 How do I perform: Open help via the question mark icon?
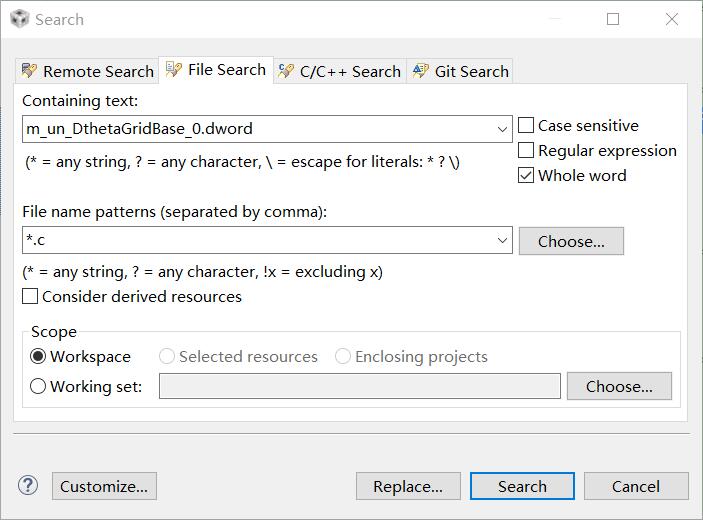(27, 486)
